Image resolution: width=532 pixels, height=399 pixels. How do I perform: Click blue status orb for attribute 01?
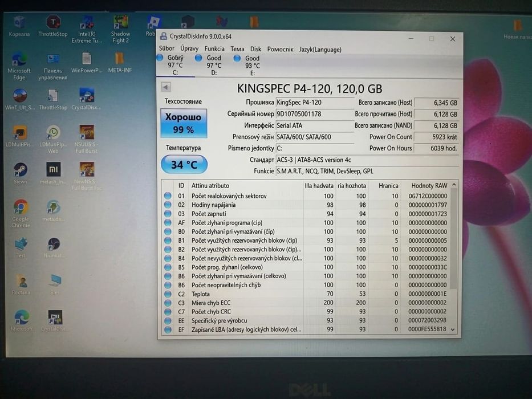click(168, 196)
